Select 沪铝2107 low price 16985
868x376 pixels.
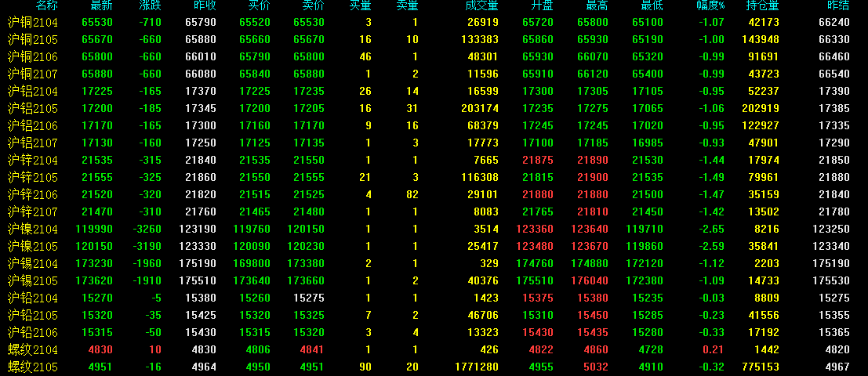[648, 143]
